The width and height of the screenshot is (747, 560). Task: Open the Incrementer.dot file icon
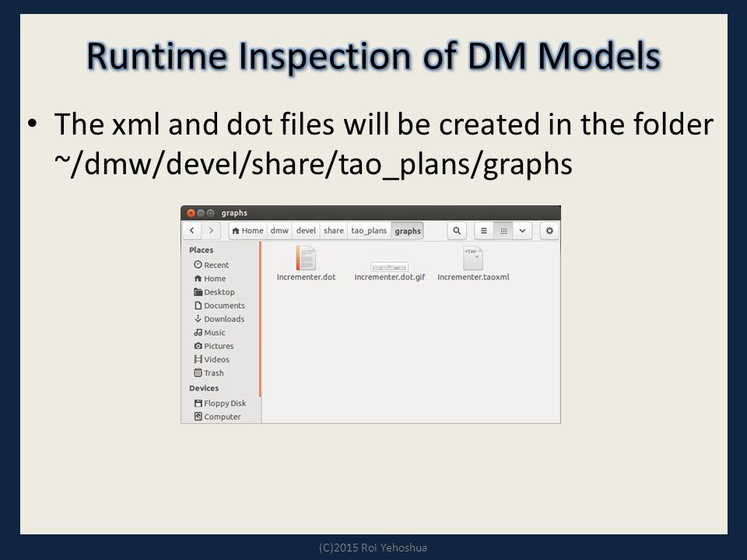click(x=306, y=257)
